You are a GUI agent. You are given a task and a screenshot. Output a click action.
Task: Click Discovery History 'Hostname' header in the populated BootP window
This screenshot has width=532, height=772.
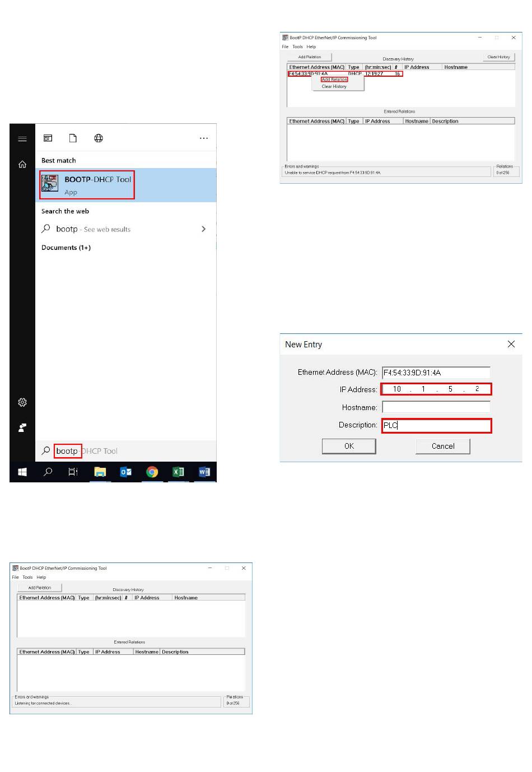[x=456, y=67]
